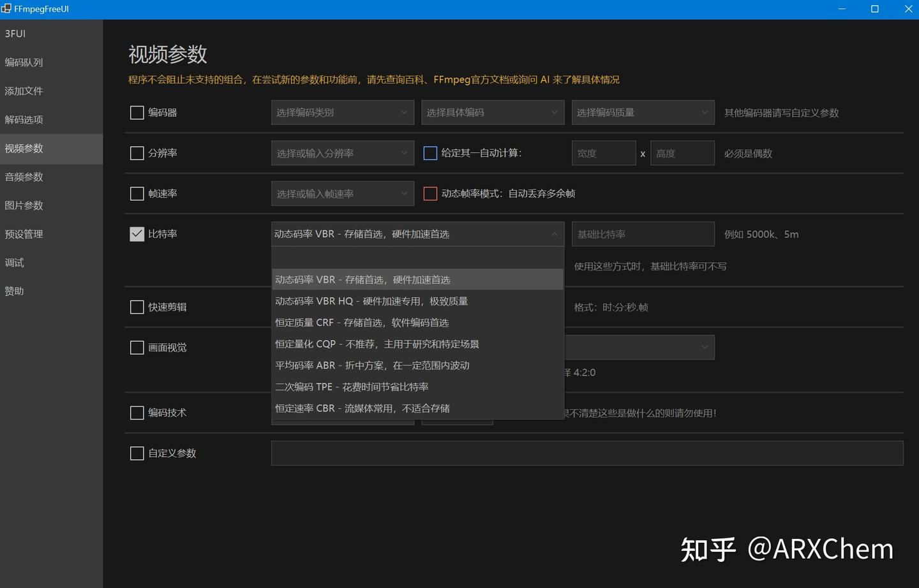Toggle the 给定其一自动计算 checkbox
The width and height of the screenshot is (919, 588).
click(430, 153)
